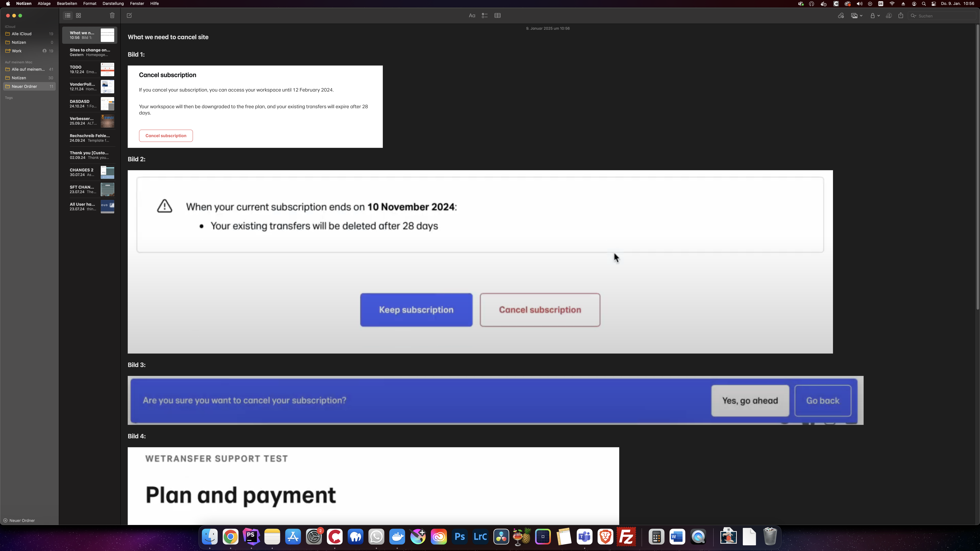The width and height of the screenshot is (980, 551).
Task: Insert a checklist using toolbar icon
Action: coord(485,16)
